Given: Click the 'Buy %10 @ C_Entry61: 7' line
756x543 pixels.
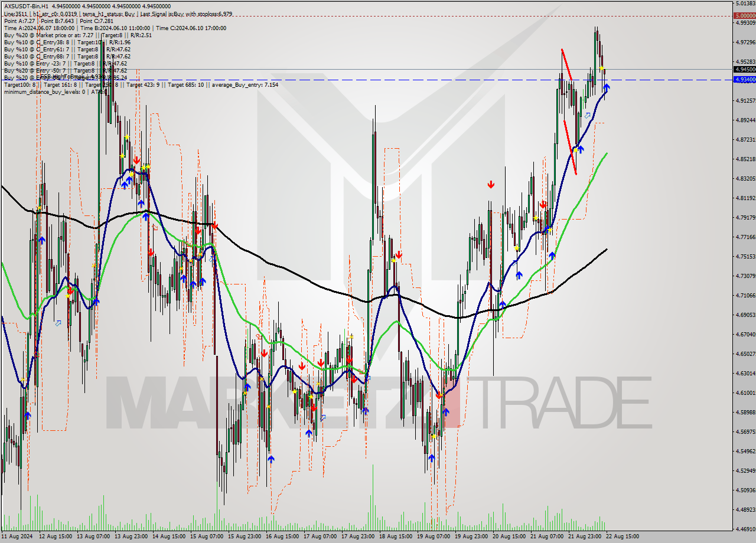Looking at the screenshot, I should pyautogui.click(x=37, y=49).
